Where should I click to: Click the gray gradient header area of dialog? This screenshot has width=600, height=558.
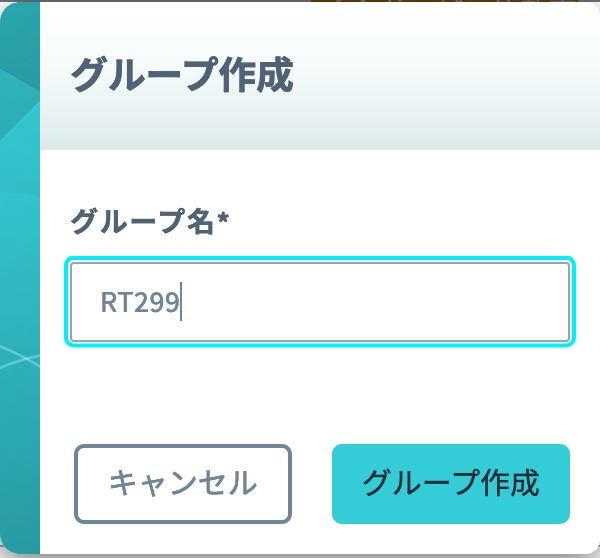(320, 77)
